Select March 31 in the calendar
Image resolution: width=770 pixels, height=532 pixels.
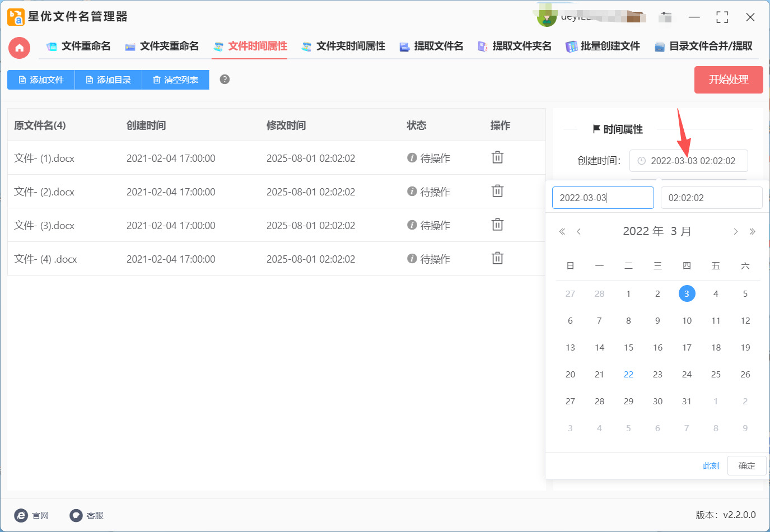(687, 401)
